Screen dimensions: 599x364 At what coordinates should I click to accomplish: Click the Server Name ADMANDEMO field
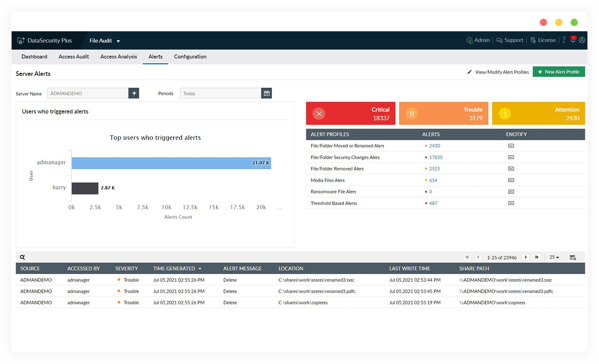[88, 93]
